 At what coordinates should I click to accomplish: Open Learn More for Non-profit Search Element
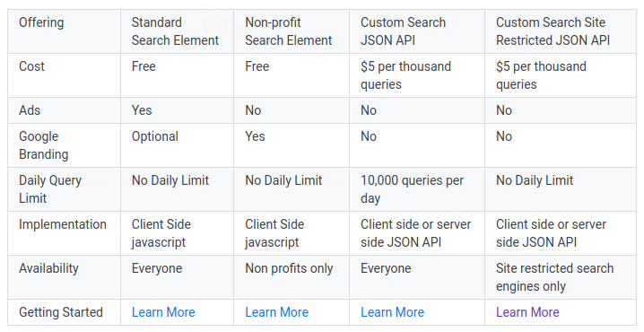click(x=277, y=312)
